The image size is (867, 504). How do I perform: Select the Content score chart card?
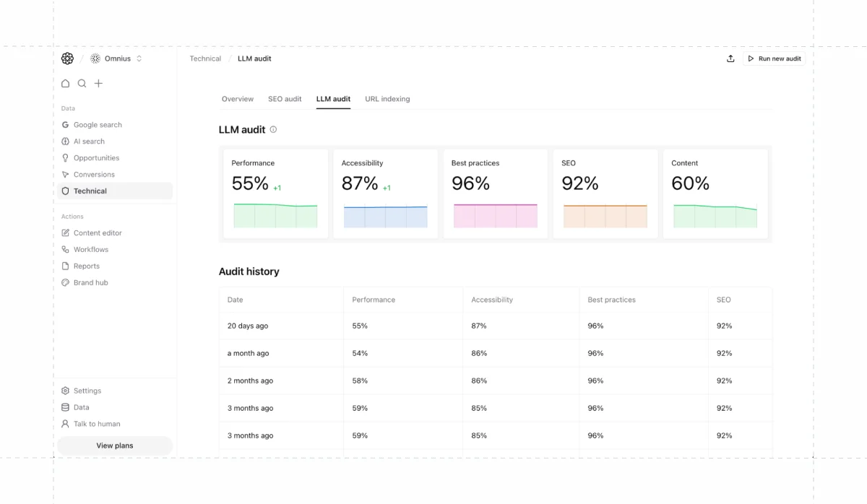(715, 194)
